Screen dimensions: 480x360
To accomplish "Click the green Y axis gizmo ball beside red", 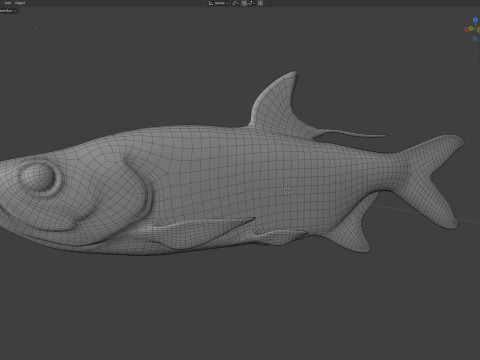I will tap(471, 28).
